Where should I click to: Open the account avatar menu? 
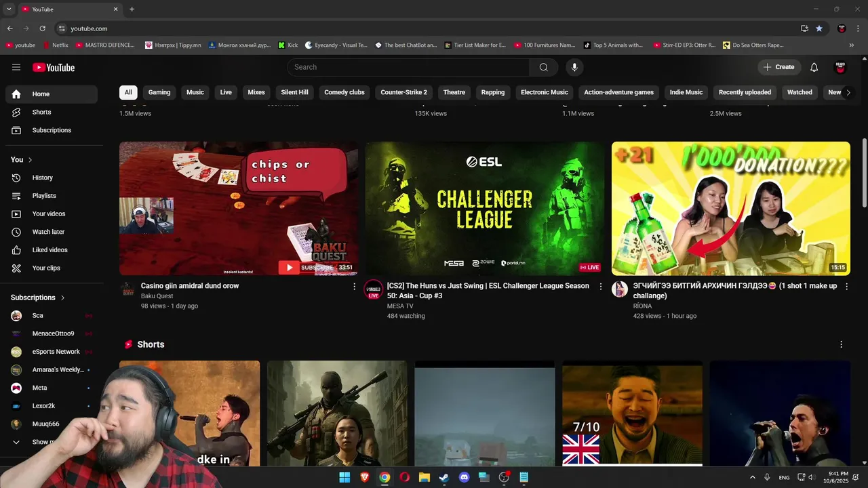coord(841,67)
